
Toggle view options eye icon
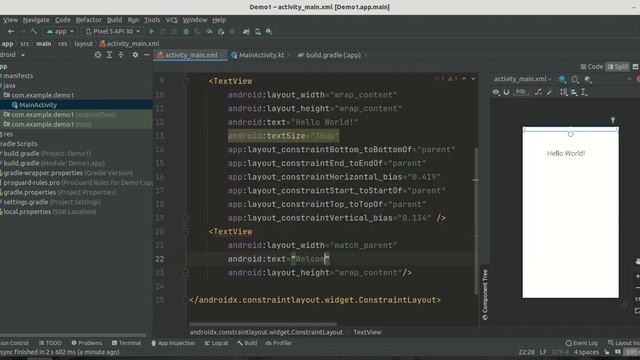point(496,92)
